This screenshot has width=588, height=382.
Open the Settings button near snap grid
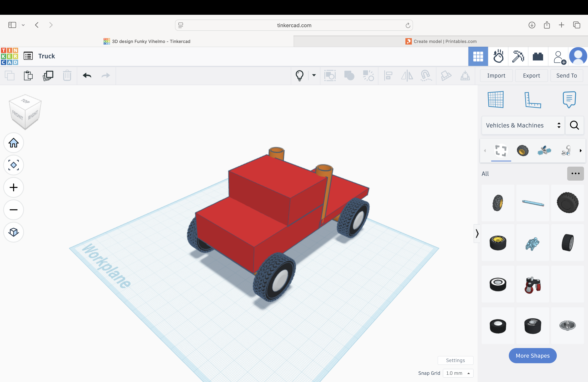point(455,360)
